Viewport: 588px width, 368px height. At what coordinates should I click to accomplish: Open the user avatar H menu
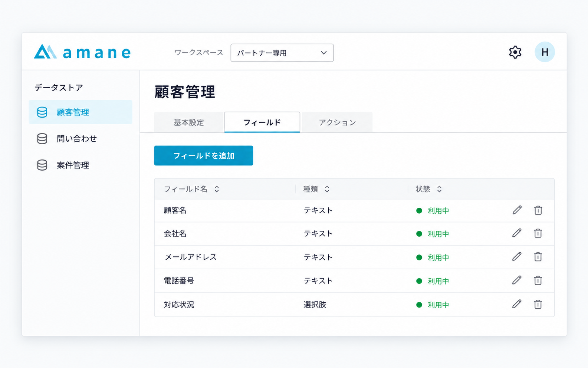(x=545, y=52)
